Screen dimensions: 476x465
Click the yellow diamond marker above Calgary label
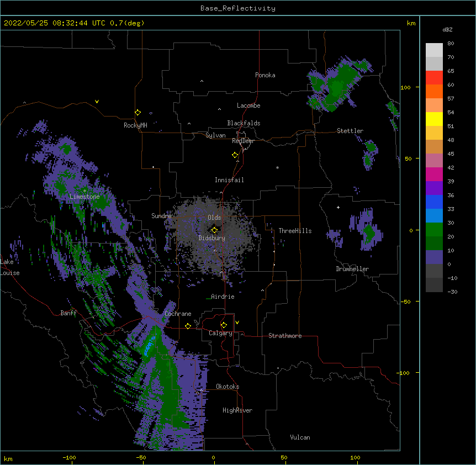coord(224,325)
